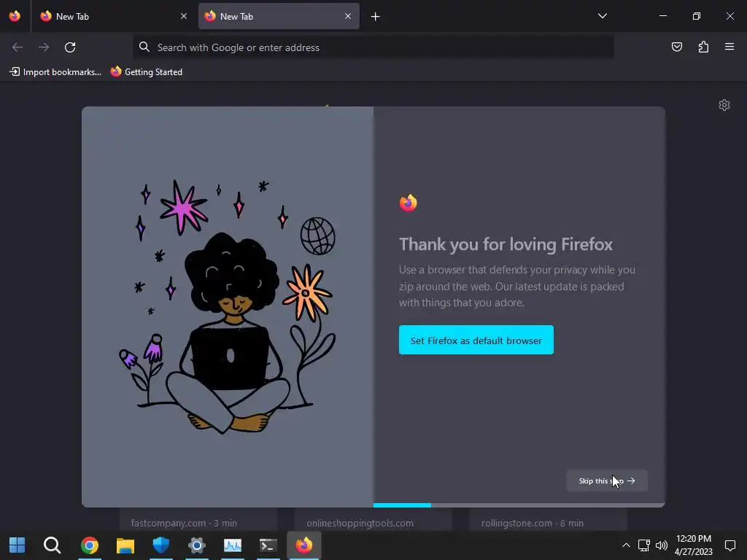
Task: Click the Firefox logo above the heading
Action: 409,203
